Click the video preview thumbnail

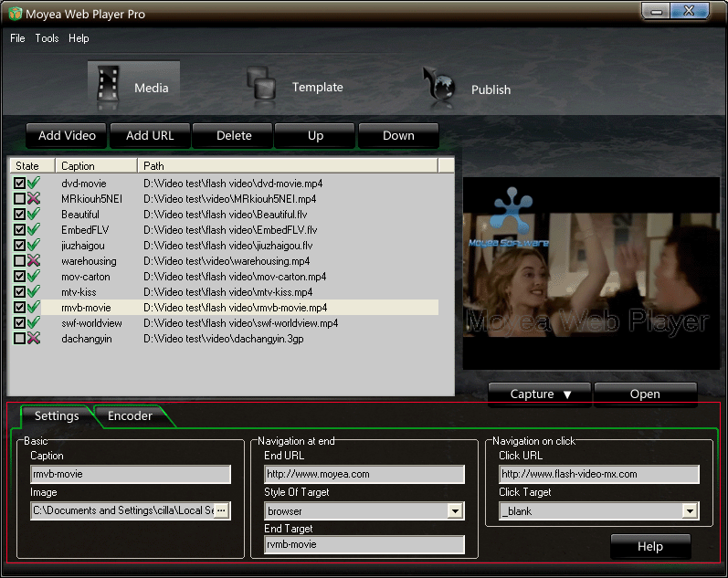pyautogui.click(x=591, y=273)
